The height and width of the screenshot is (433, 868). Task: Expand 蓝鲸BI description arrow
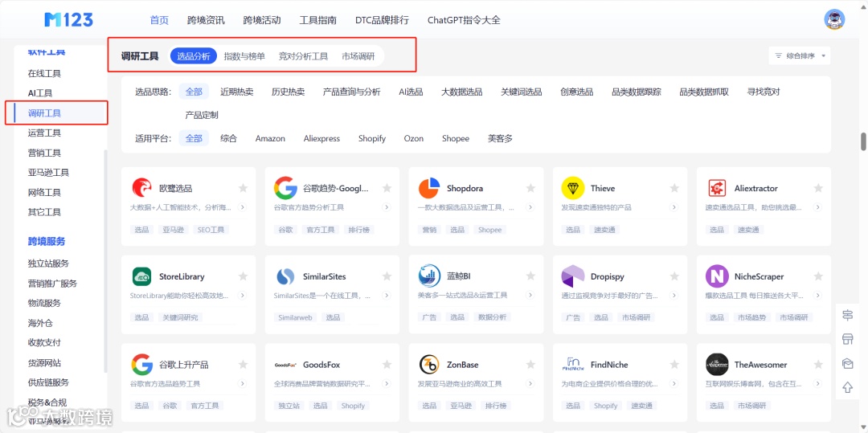[530, 296]
